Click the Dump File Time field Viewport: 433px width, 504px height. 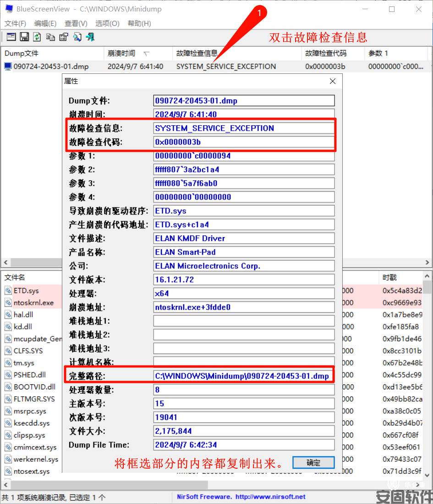[244, 445]
